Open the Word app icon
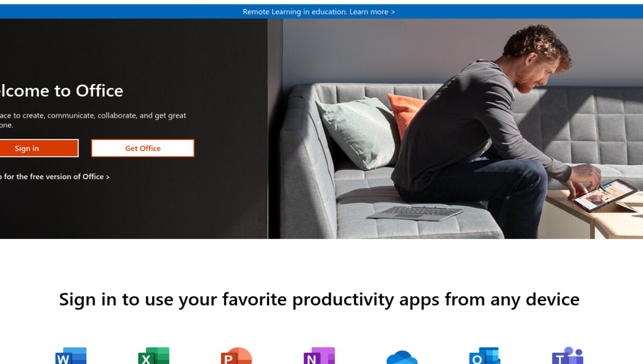Screen dimensions: 643x364 [x=71, y=356]
